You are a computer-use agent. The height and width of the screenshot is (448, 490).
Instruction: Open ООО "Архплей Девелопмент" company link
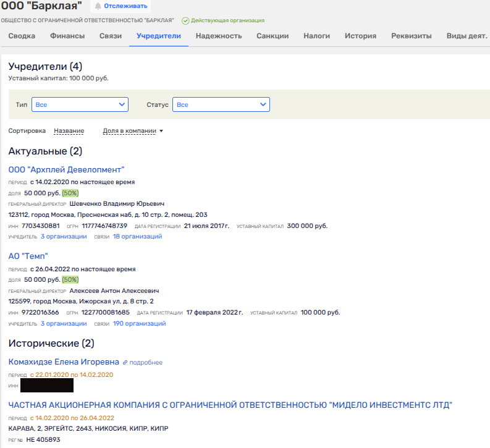coord(67,169)
